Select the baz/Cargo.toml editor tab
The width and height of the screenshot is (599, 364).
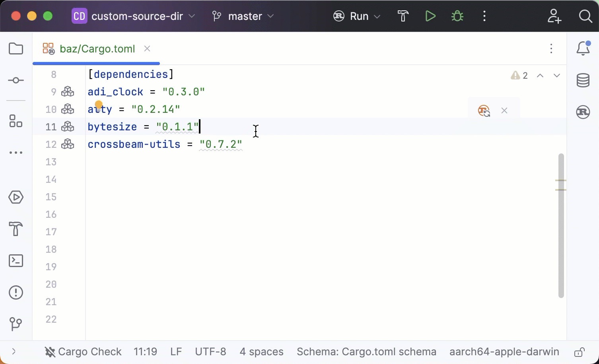pyautogui.click(x=97, y=49)
